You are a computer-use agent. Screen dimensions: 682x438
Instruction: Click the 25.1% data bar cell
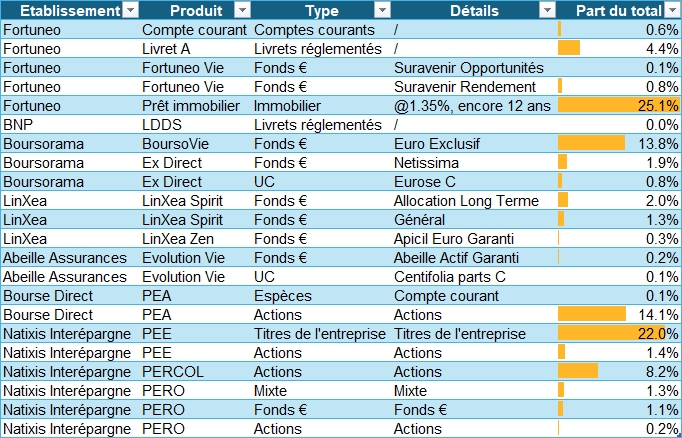click(618, 105)
